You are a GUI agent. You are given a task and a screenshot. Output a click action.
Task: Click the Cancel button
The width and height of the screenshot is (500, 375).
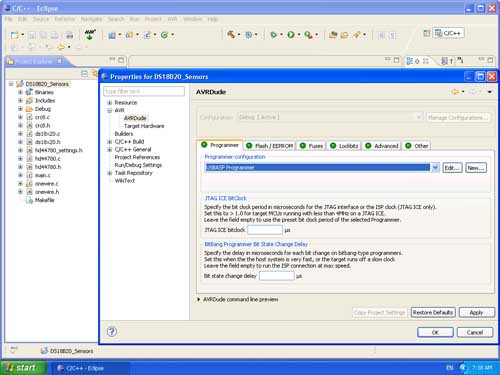(x=475, y=332)
